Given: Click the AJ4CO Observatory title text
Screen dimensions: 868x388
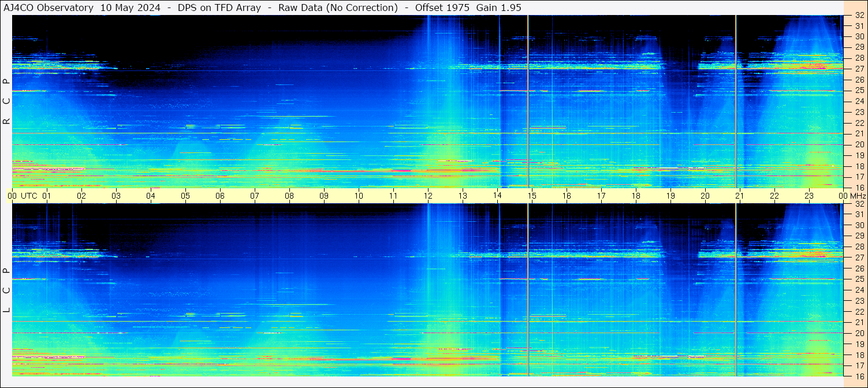Looking at the screenshot, I should coord(49,8).
